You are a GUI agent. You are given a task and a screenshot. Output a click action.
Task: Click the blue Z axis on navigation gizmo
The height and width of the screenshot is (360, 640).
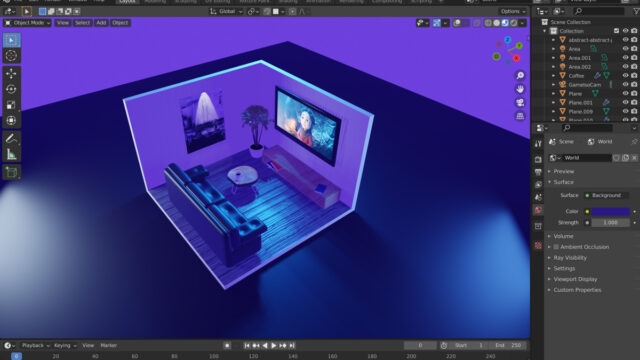507,40
